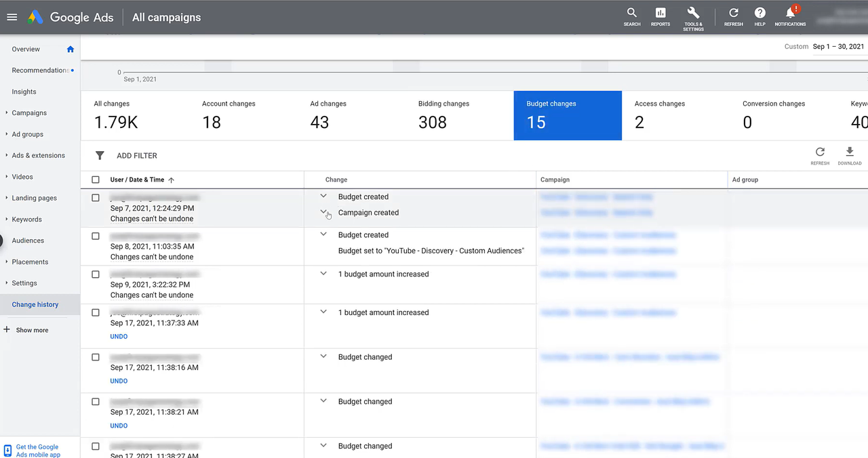Screen dimensions: 868x458
Task: Click the Campaign column header
Action: [555, 180]
